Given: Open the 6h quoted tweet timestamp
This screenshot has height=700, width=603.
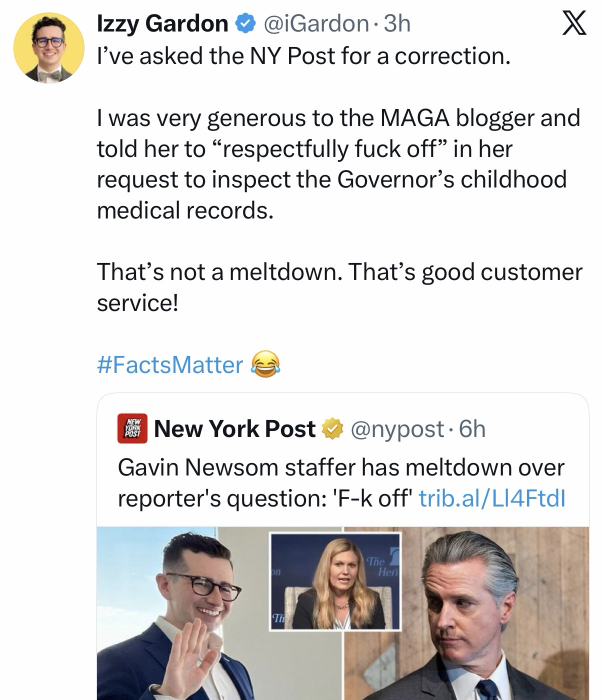Looking at the screenshot, I should [x=472, y=429].
